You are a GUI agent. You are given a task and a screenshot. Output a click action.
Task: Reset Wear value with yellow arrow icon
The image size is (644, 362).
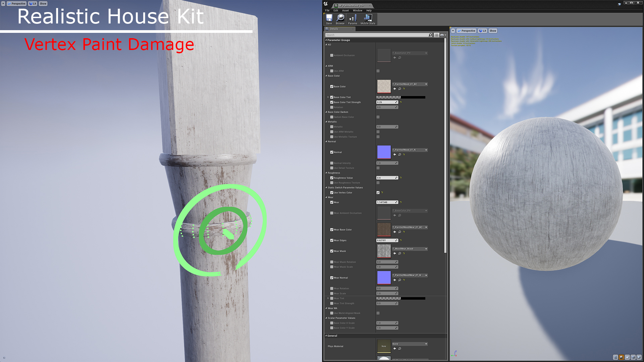[x=401, y=202]
